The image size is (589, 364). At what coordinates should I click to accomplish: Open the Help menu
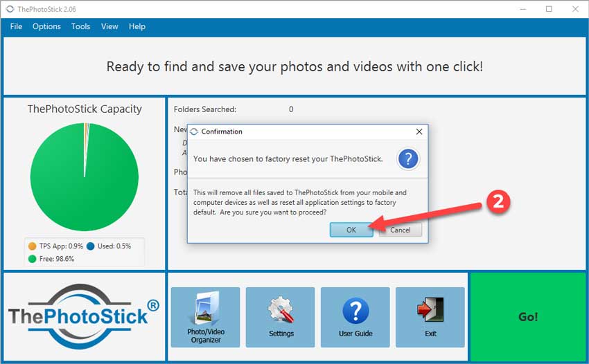[x=137, y=27]
